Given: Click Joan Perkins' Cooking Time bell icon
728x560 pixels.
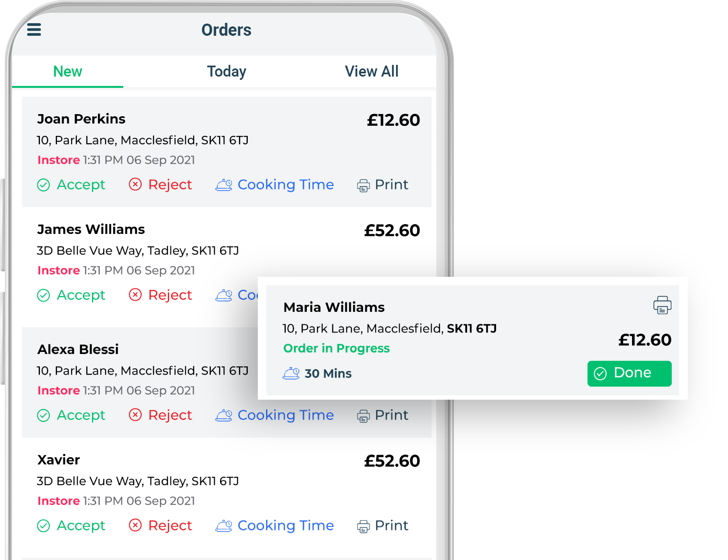Looking at the screenshot, I should (224, 185).
